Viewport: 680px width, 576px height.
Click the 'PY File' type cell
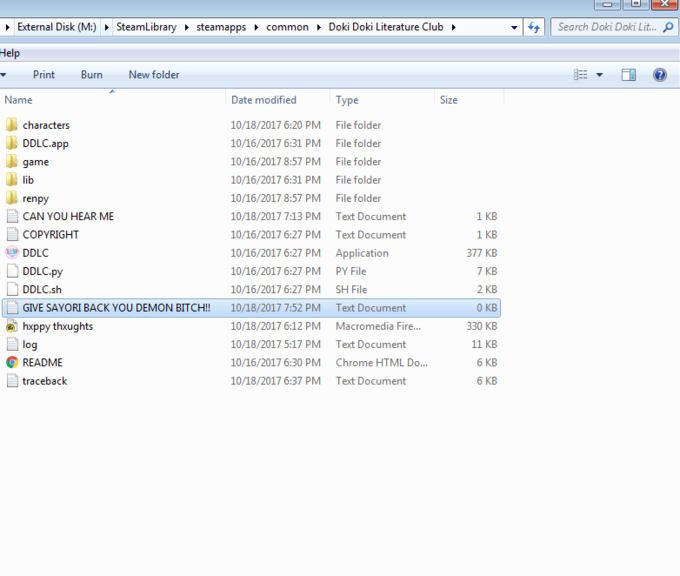(x=351, y=271)
